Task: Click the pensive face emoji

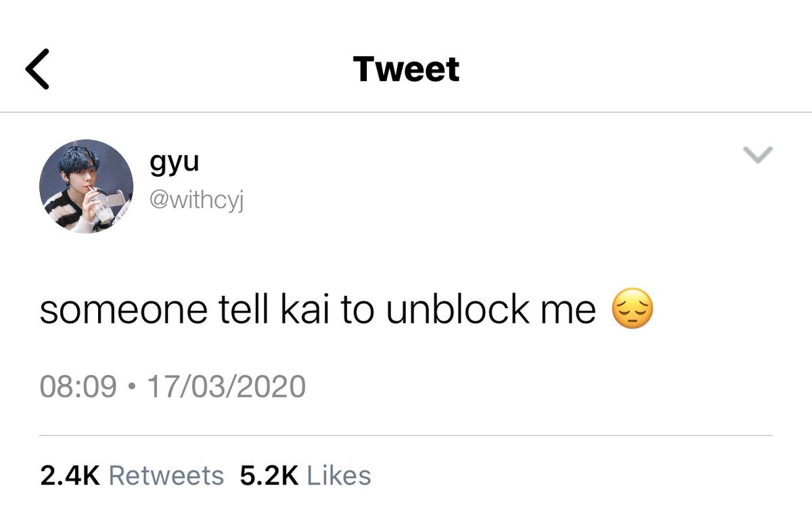Action: tap(632, 311)
